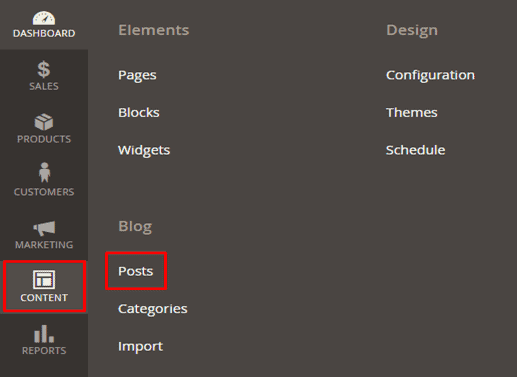
Task: Go to Themes under Design
Action: pyautogui.click(x=412, y=112)
